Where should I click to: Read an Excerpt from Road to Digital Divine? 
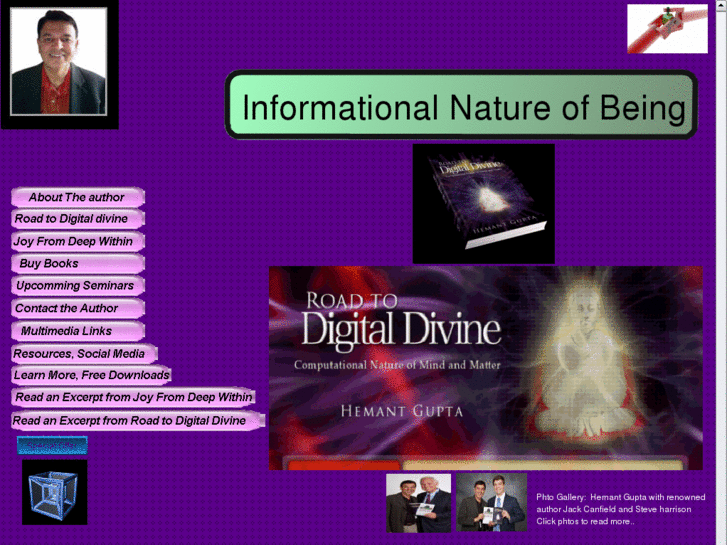(x=138, y=421)
